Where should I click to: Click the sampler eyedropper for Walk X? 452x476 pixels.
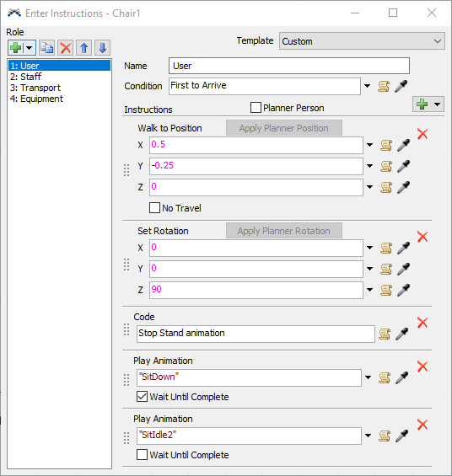[404, 145]
